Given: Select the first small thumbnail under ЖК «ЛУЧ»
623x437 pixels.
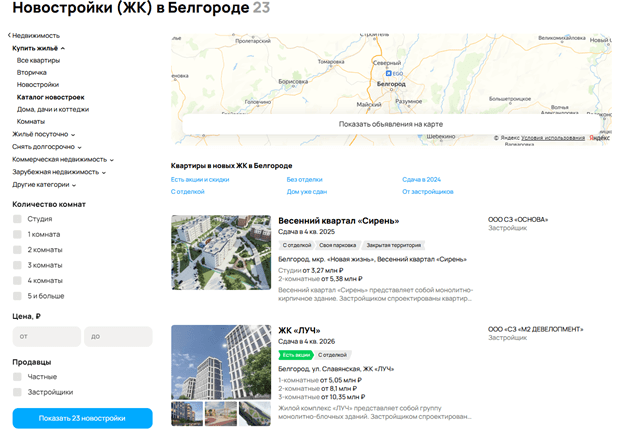Looking at the screenshot, I should (186, 413).
